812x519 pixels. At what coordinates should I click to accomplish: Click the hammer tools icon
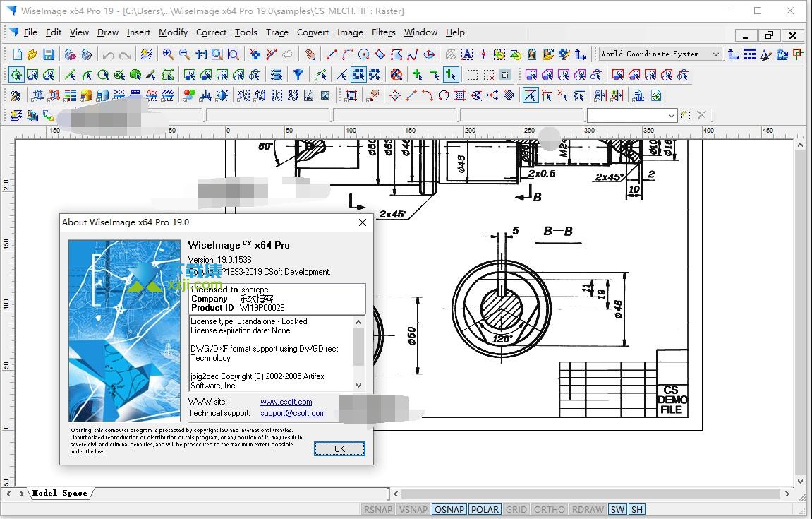tap(16, 95)
